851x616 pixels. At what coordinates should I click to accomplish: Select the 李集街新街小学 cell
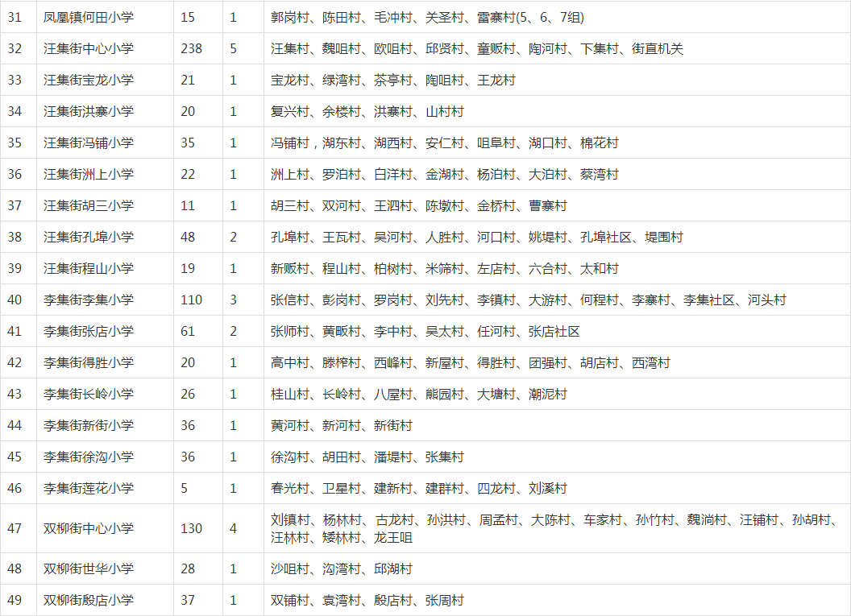(x=89, y=425)
